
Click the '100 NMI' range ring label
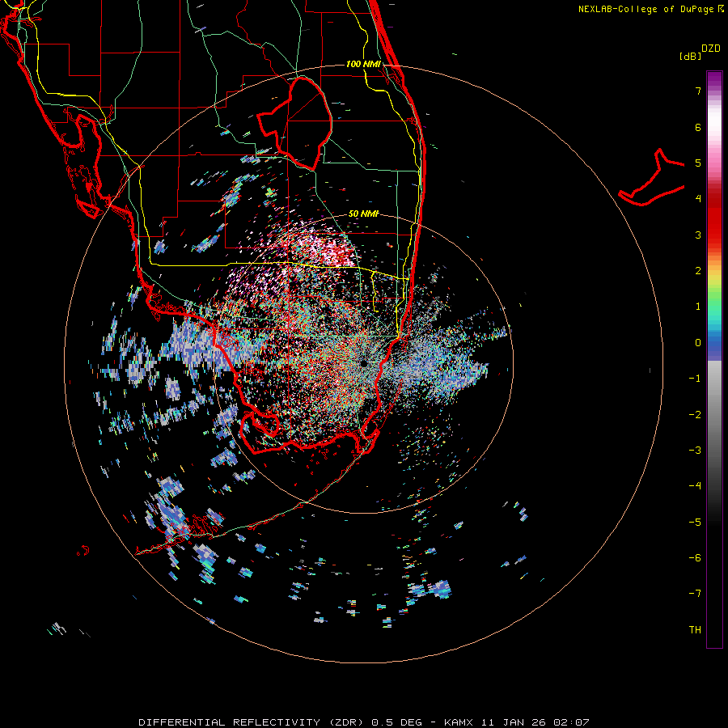[363, 64]
